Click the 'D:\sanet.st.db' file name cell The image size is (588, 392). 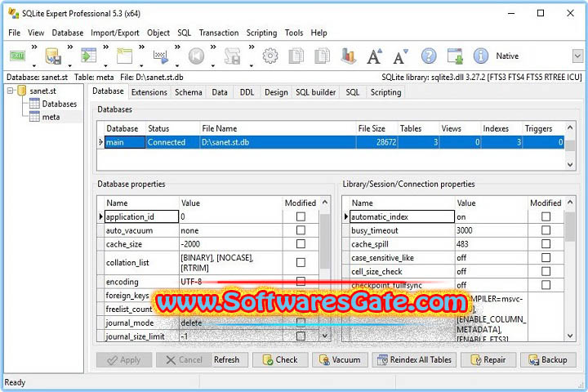point(278,143)
